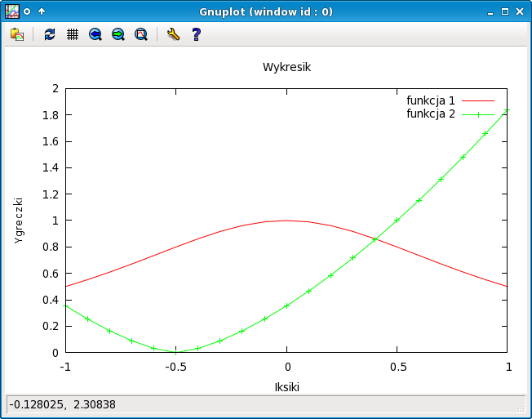Maximize the Gnuplot window
Viewport: 532px width, 419px height.
point(505,11)
